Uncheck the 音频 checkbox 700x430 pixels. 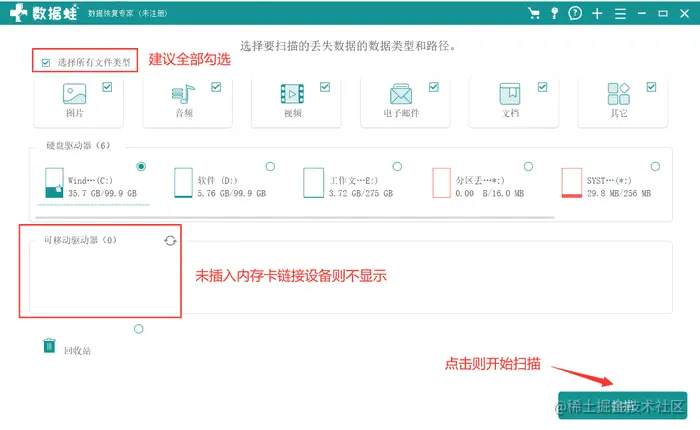tap(216, 87)
